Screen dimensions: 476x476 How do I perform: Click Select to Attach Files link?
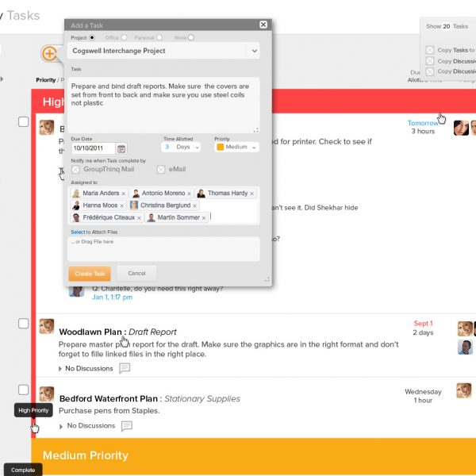click(78, 232)
